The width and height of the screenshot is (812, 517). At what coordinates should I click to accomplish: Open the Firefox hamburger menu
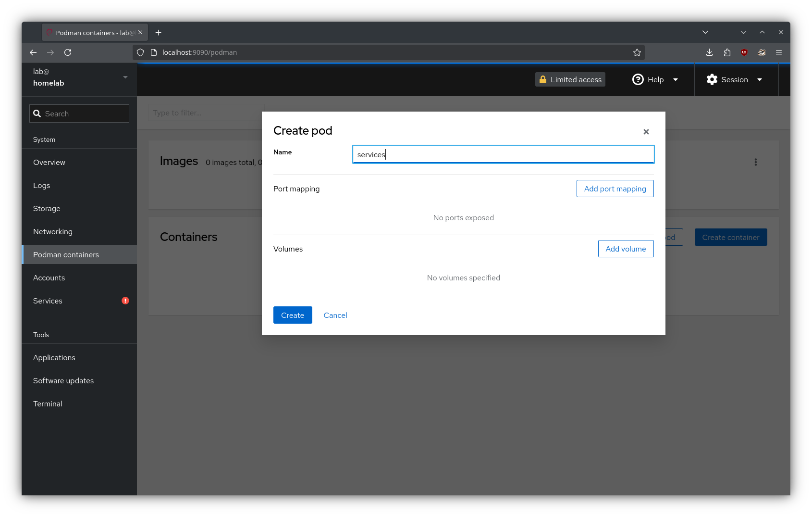(778, 52)
